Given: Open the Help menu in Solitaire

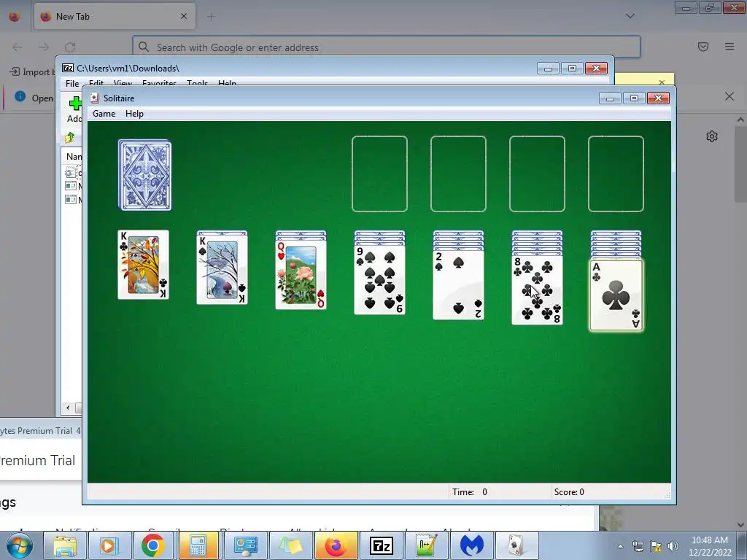Looking at the screenshot, I should pyautogui.click(x=134, y=113).
